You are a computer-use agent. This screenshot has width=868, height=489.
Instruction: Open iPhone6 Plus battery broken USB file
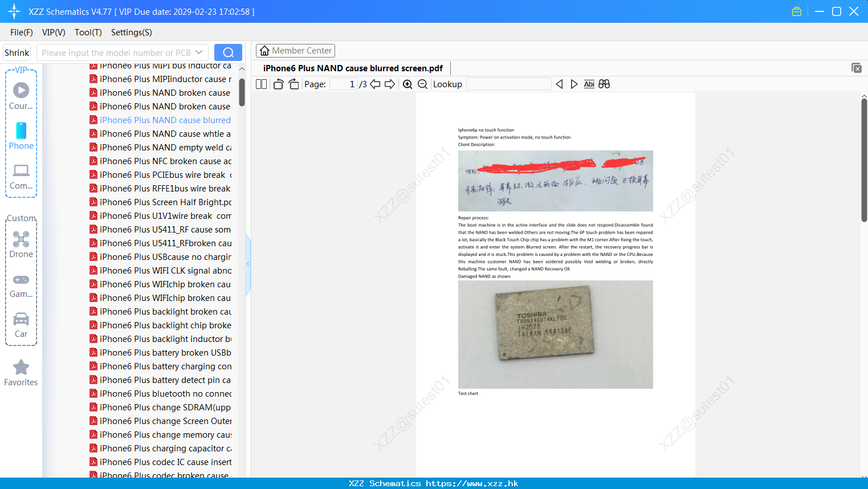click(160, 353)
